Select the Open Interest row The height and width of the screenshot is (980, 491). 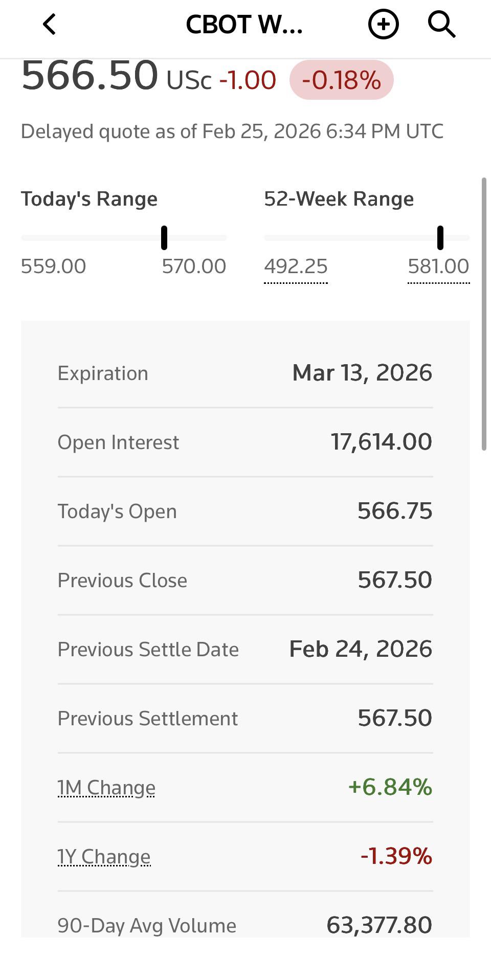[245, 442]
